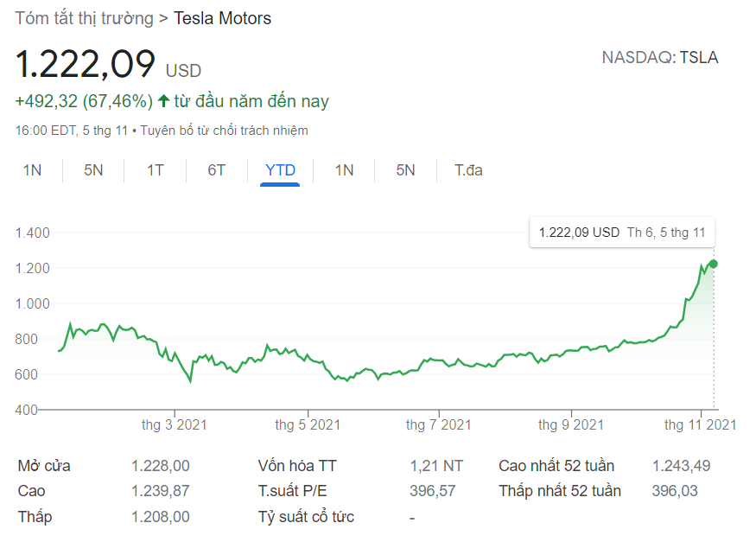Click the large 1.222,09 price
Screen dimensions: 756x542
tap(86, 64)
